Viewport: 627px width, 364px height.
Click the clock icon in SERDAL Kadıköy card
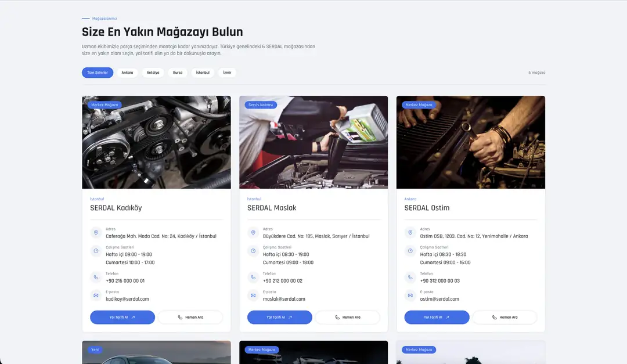(96, 251)
